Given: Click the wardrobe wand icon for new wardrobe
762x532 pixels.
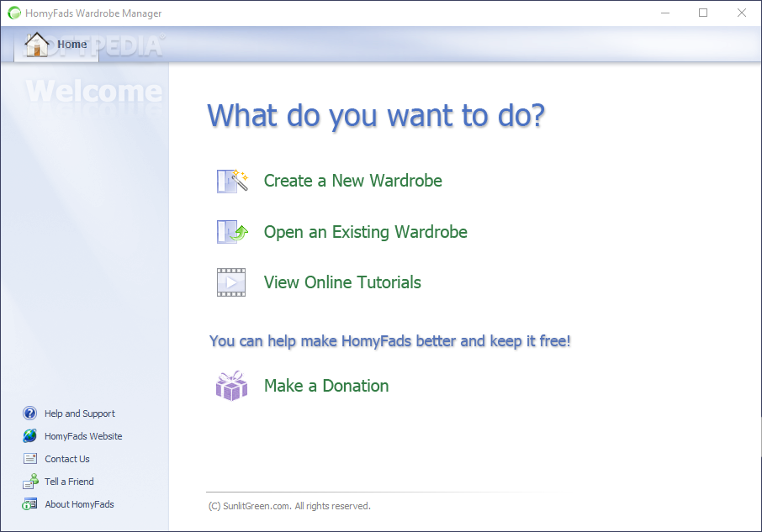Looking at the screenshot, I should click(232, 181).
